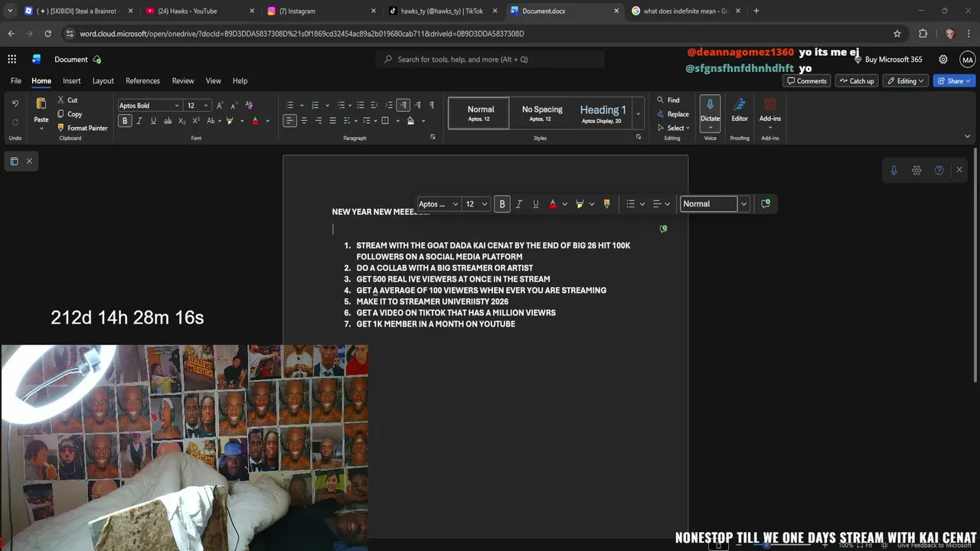This screenshot has height=551, width=980.
Task: Toggle Bold in the floating toolbar
Action: [502, 204]
